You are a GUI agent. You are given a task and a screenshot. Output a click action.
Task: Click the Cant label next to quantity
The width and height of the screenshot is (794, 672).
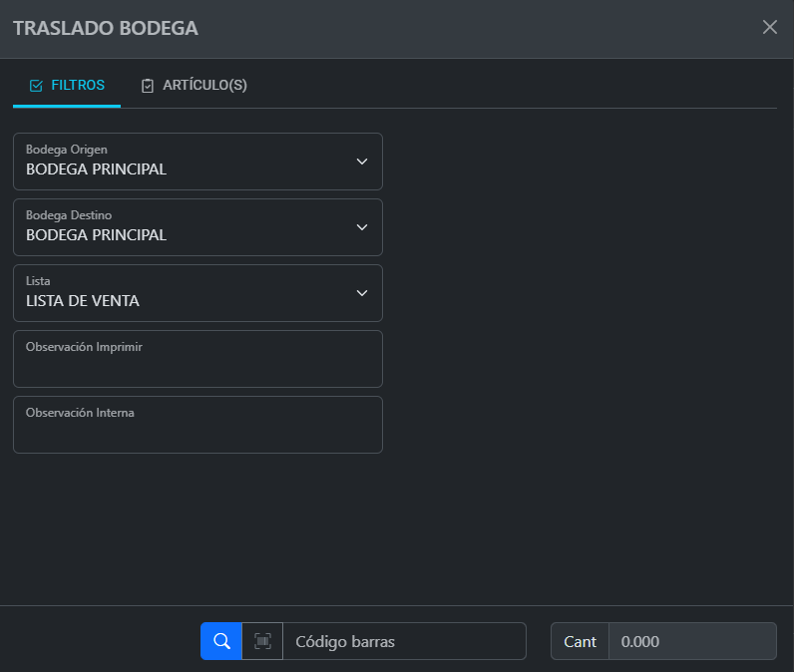point(580,641)
